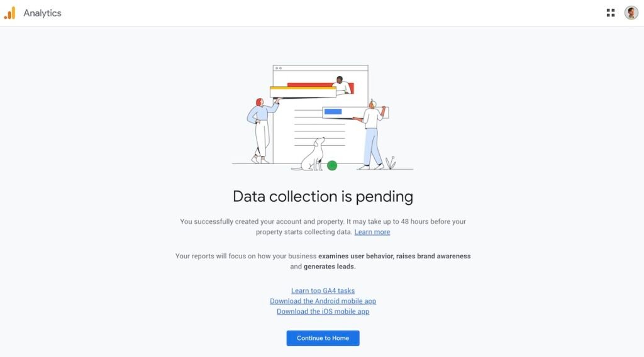Click the bold 'examines user behavior' text
This screenshot has width=644, height=357.
point(355,256)
